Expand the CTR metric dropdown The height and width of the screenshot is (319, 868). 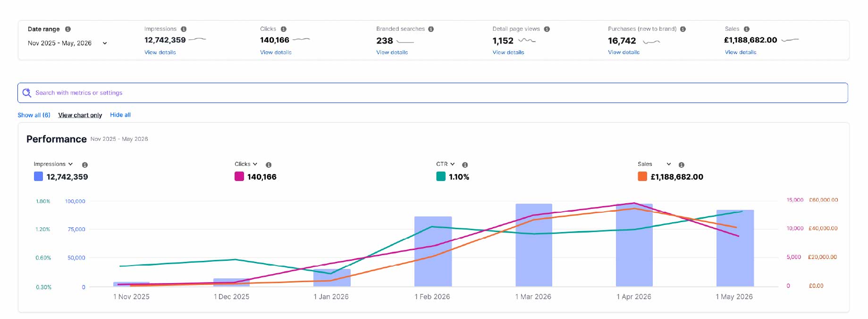tap(446, 164)
